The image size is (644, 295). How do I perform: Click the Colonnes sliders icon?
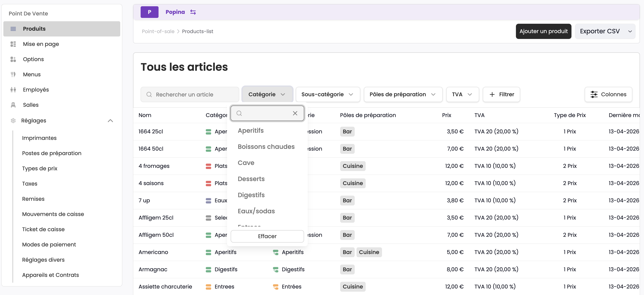[594, 94]
